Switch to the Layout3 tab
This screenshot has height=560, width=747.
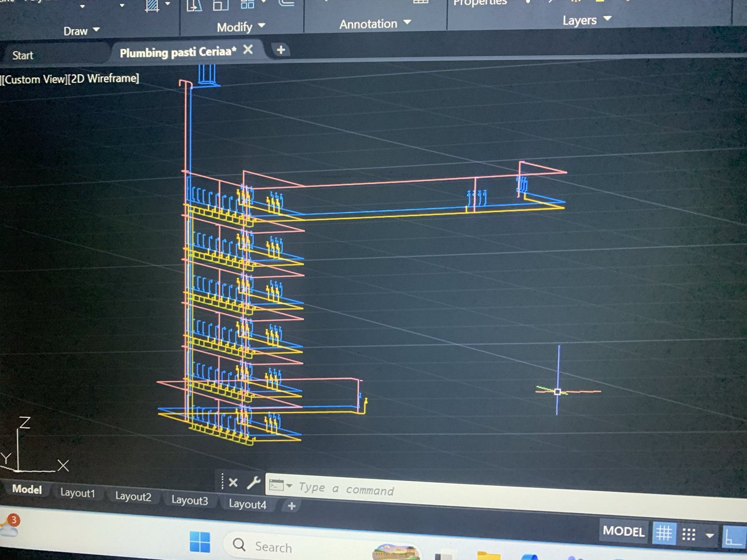tap(189, 500)
